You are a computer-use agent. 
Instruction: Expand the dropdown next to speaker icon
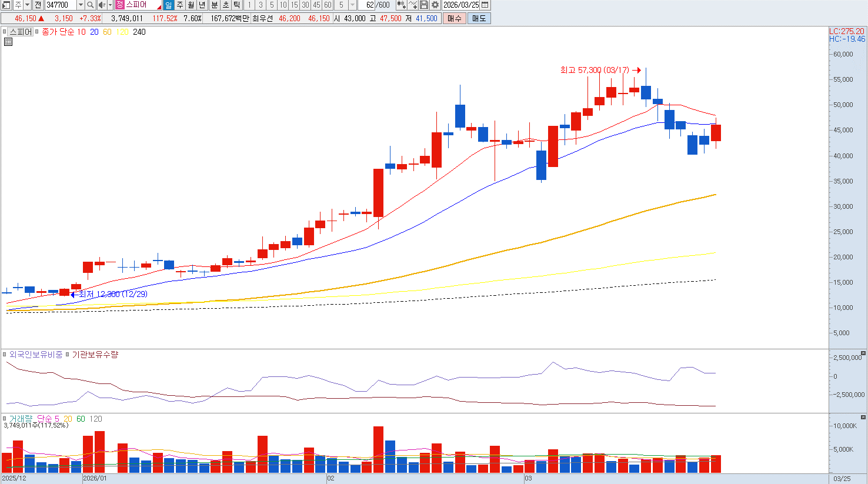coord(110,5)
